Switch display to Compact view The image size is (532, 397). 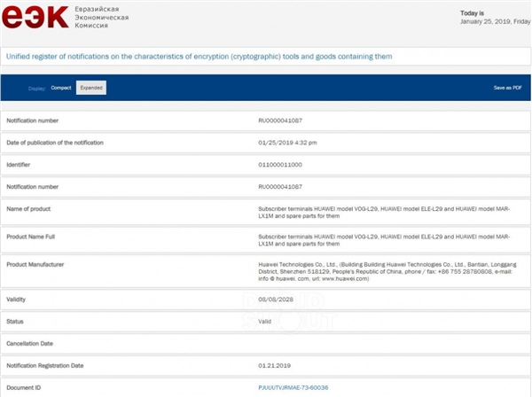[61, 88]
